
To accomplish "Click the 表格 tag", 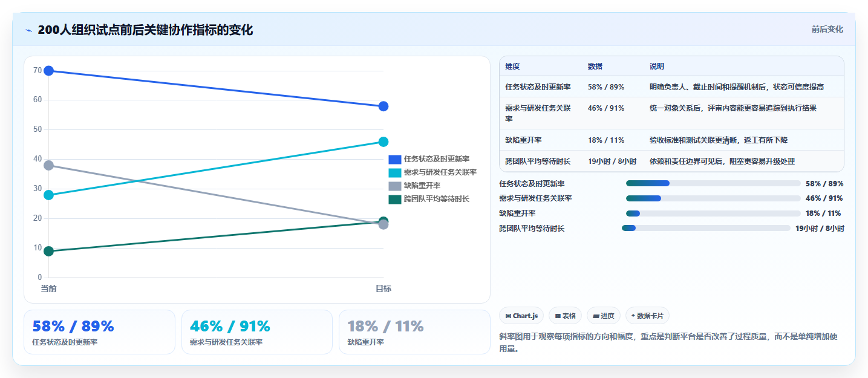I will click(x=565, y=316).
